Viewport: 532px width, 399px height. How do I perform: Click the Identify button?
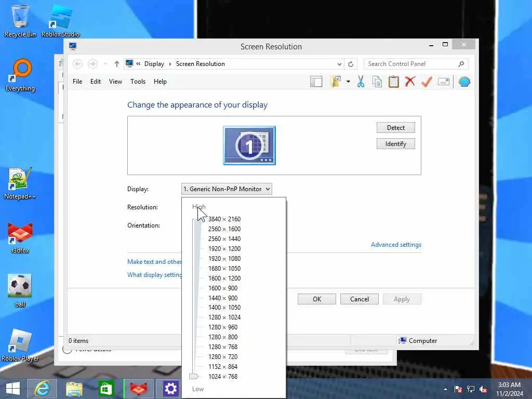click(395, 144)
